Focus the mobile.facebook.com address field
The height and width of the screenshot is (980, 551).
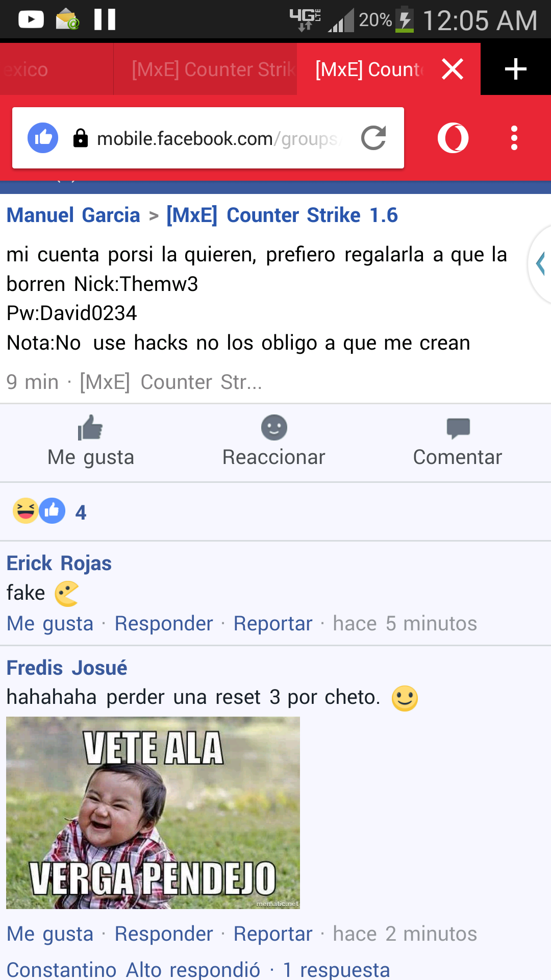point(219,138)
